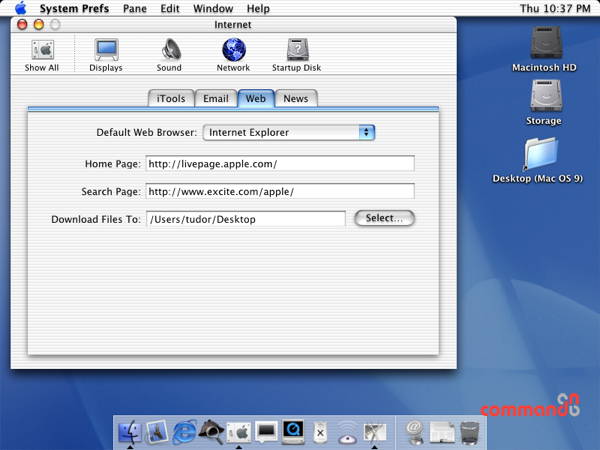600x450 pixels.
Task: Switch to the iTools tab
Action: pos(171,99)
